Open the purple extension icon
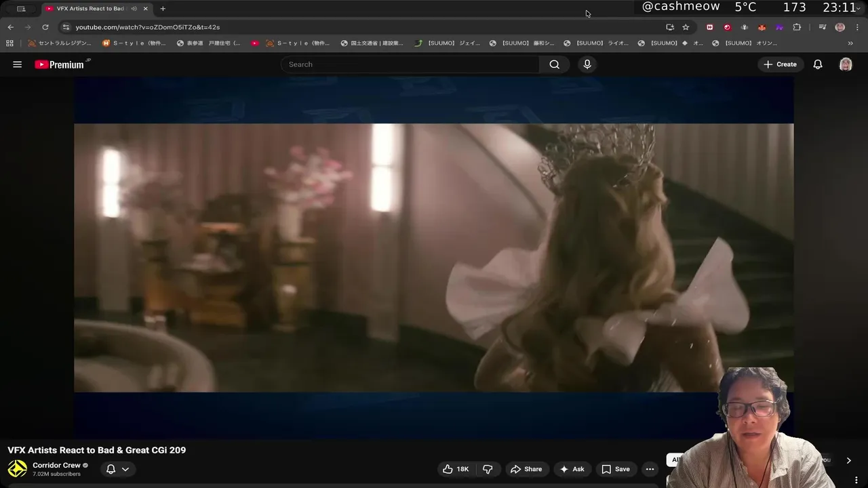This screenshot has width=868, height=488. (x=779, y=27)
